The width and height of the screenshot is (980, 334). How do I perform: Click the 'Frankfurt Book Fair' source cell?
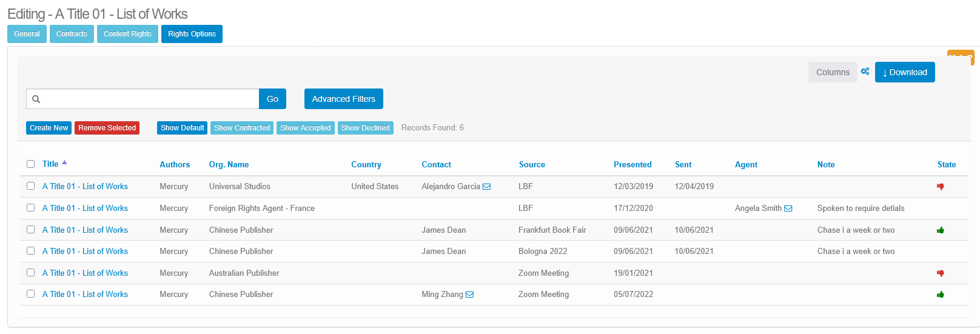click(552, 230)
